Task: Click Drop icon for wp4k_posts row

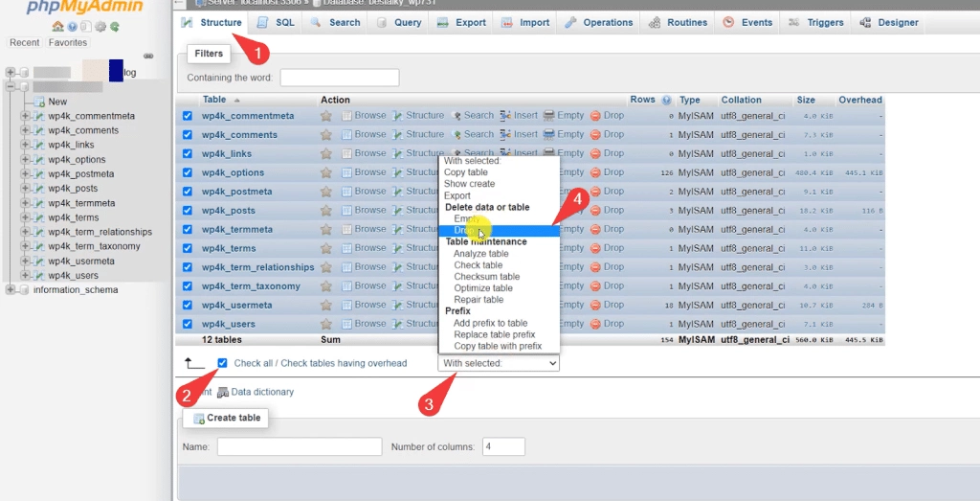Action: pos(595,210)
